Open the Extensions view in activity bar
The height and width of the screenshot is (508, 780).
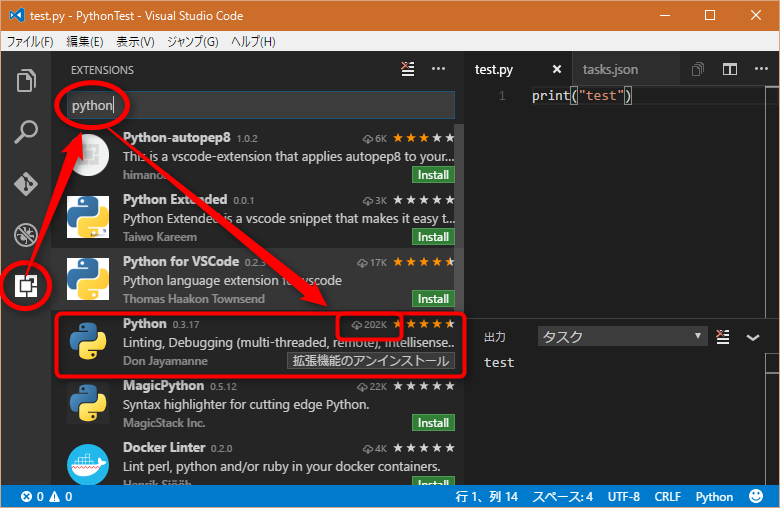pos(26,286)
